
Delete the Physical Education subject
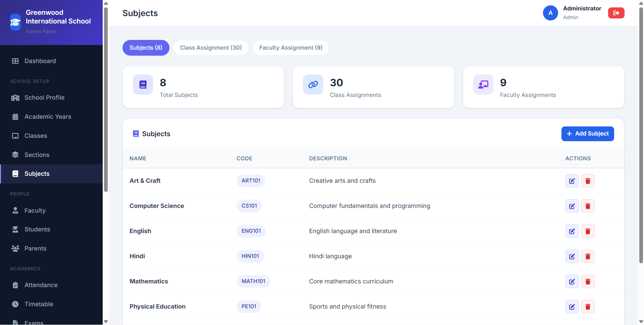(x=588, y=307)
